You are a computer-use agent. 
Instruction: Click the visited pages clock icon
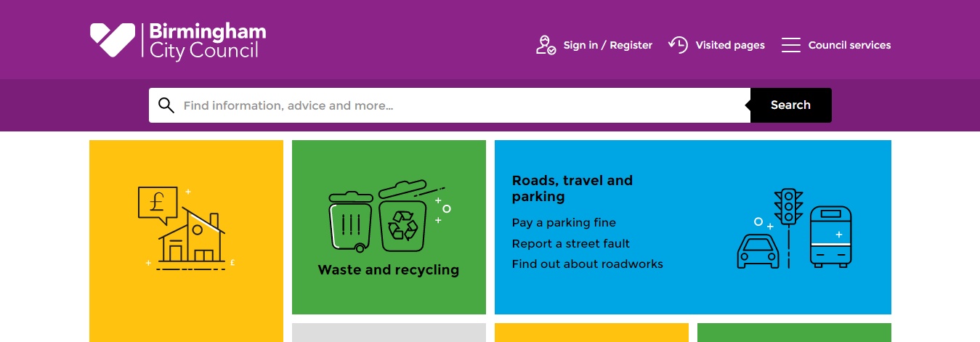(x=678, y=45)
